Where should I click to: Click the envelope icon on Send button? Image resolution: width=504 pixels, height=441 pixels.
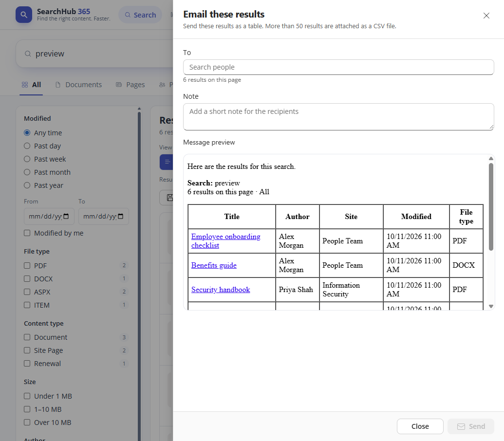pyautogui.click(x=461, y=426)
